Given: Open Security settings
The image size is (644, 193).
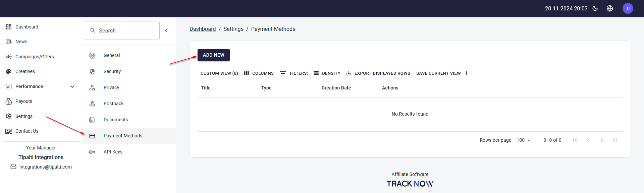Looking at the screenshot, I should coord(112,71).
